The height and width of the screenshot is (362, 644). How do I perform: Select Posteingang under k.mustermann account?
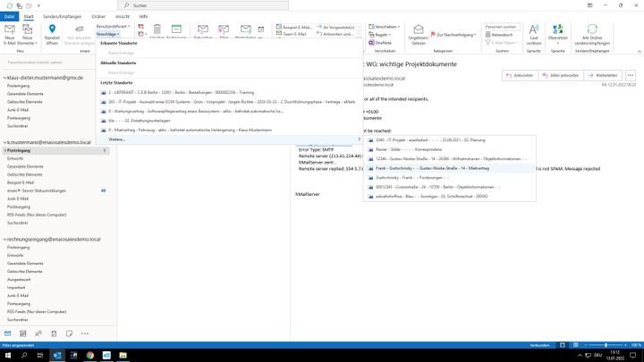[x=56, y=151]
